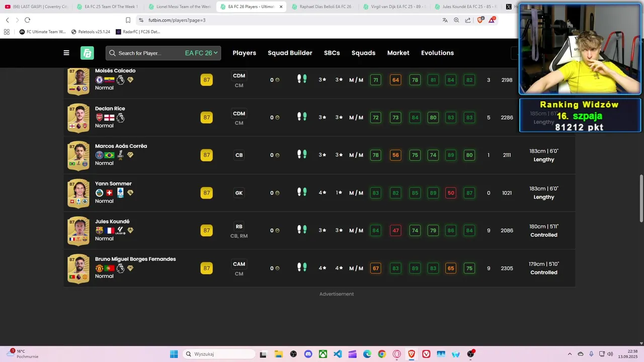Click the page vertical scrollbar thumb
This screenshot has height=362, width=644.
641,199
